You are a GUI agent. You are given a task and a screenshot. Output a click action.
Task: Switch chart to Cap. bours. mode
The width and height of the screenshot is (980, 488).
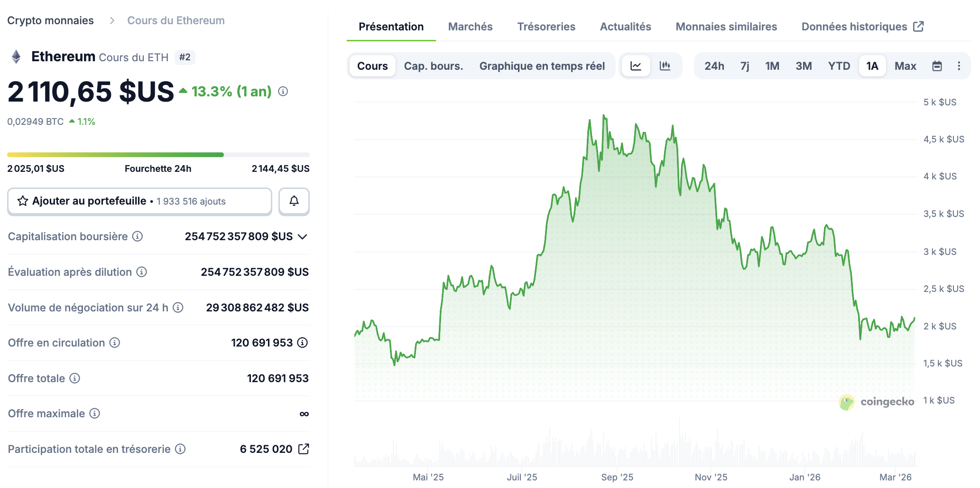(433, 66)
